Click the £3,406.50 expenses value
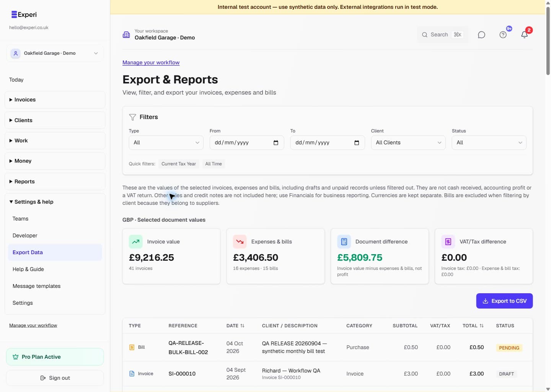Screen dimensions: 551x392 (x=256, y=258)
